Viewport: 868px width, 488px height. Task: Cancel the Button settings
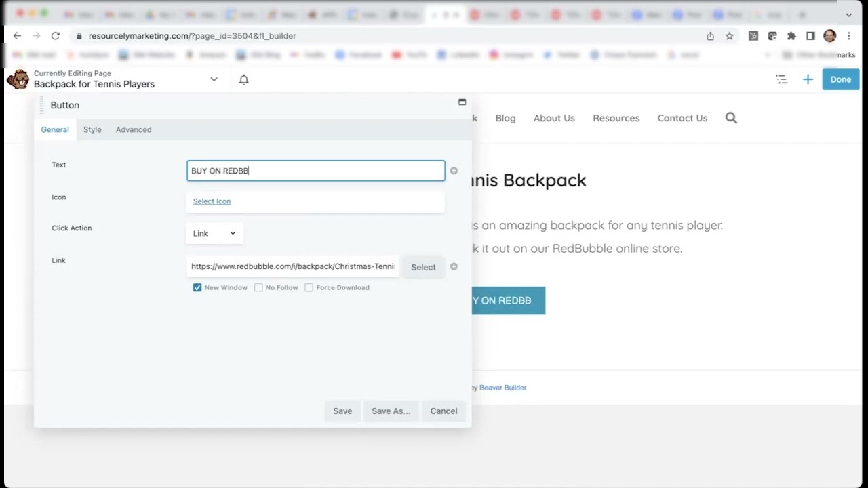[x=443, y=411]
